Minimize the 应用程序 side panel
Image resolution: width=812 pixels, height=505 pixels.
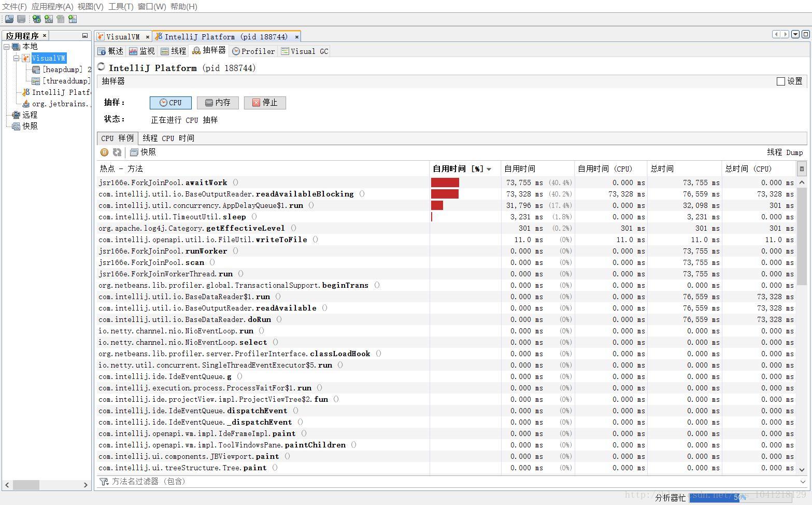pyautogui.click(x=85, y=36)
